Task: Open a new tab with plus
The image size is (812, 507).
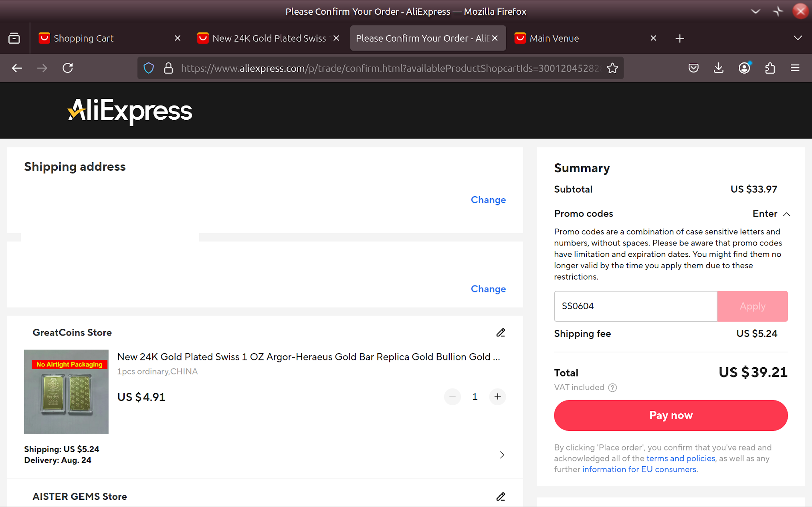Action: [680, 38]
